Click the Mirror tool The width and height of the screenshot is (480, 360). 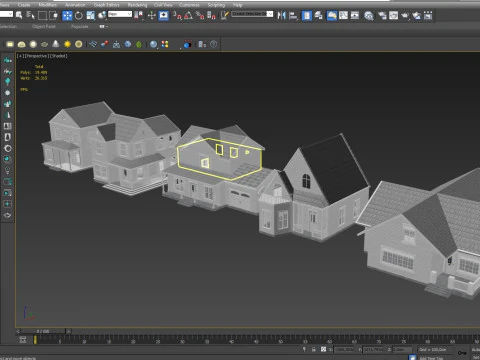pyautogui.click(x=282, y=15)
